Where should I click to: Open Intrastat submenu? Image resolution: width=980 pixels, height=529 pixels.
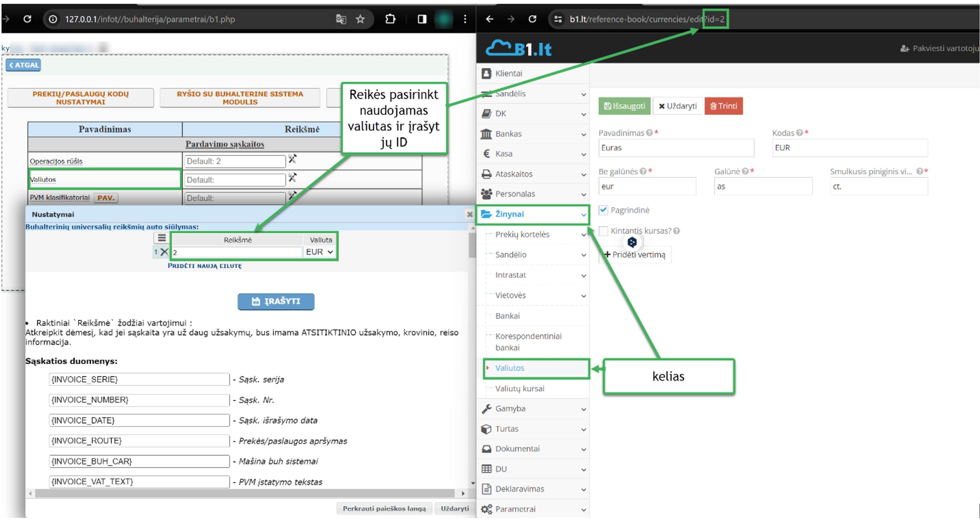pos(537,275)
